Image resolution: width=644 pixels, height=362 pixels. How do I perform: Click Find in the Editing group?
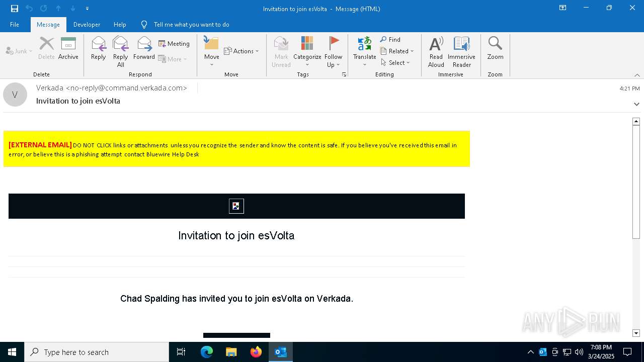(390, 39)
